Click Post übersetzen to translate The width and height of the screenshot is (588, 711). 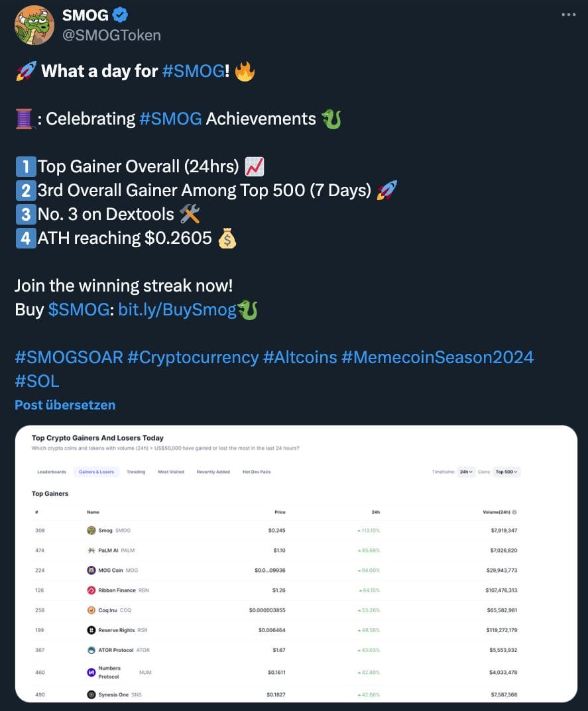pyautogui.click(x=64, y=405)
